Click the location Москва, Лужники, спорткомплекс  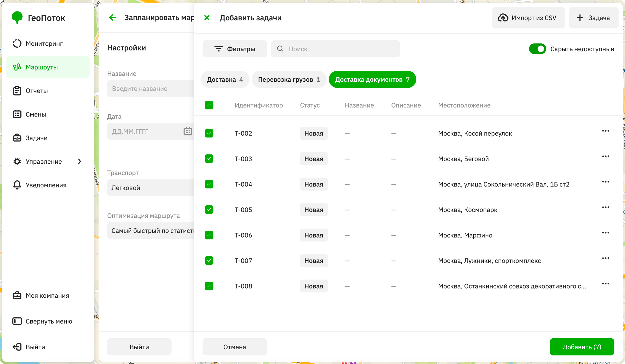(489, 261)
